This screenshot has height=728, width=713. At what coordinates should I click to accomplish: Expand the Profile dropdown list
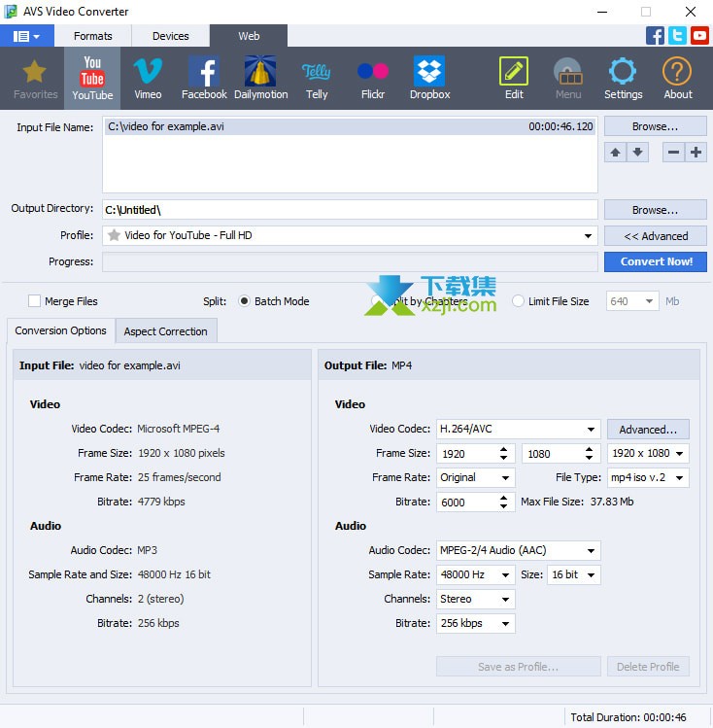click(588, 236)
